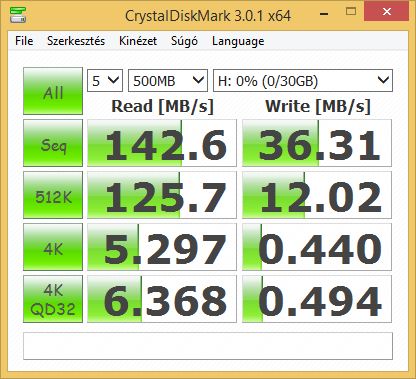Start the 4K QD32 benchmark test
The height and width of the screenshot is (379, 416).
click(53, 299)
